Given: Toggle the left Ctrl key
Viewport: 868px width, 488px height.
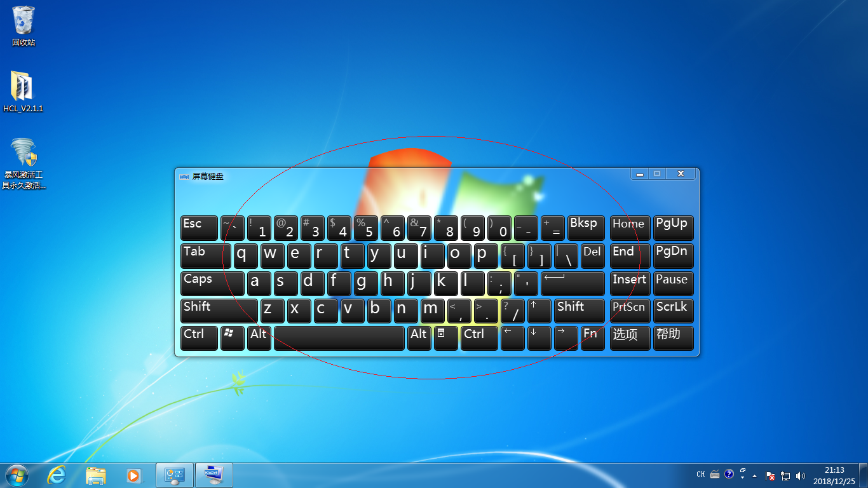Looking at the screenshot, I should tap(199, 339).
